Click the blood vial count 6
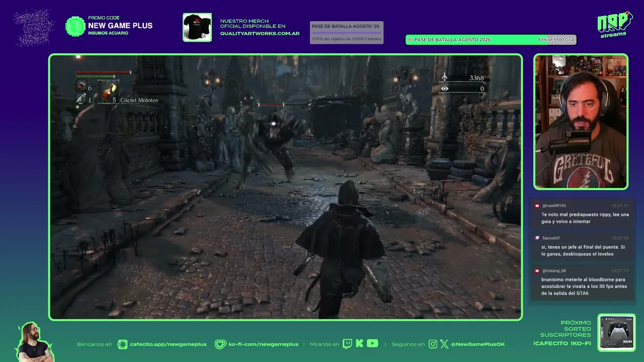Viewport: 644px width, 362px height. coord(90,88)
